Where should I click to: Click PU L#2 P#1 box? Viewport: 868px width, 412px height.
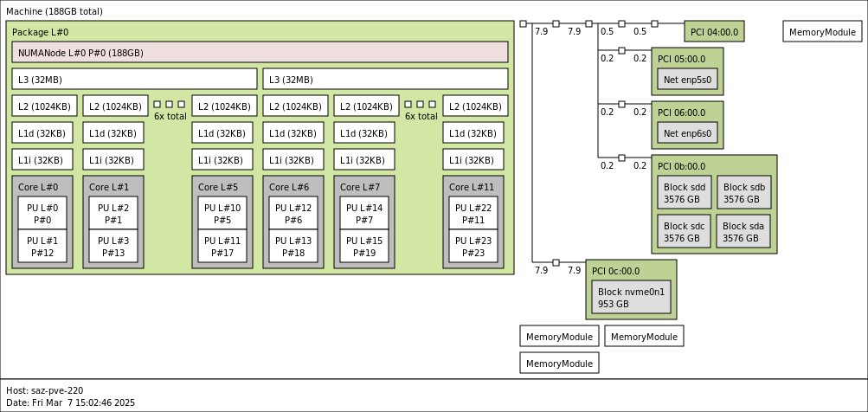click(x=113, y=214)
